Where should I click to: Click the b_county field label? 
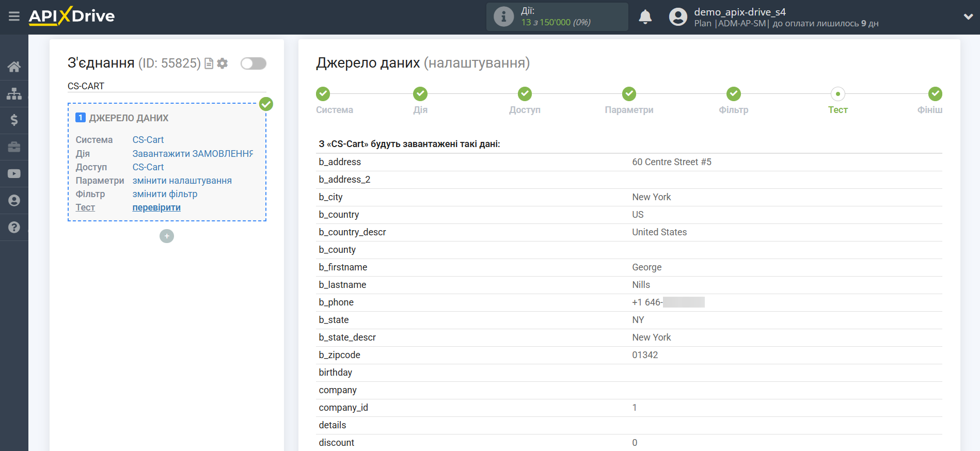[337, 250]
